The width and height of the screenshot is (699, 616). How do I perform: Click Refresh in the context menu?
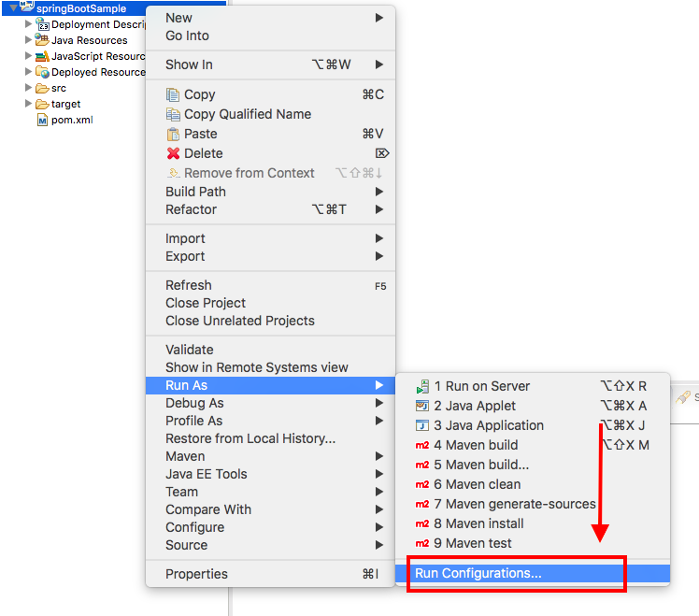[x=189, y=285]
